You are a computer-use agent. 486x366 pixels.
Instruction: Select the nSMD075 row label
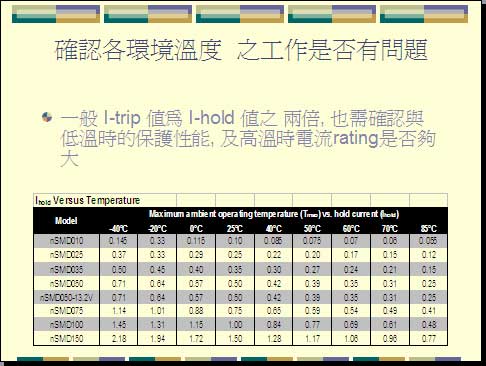point(66,311)
